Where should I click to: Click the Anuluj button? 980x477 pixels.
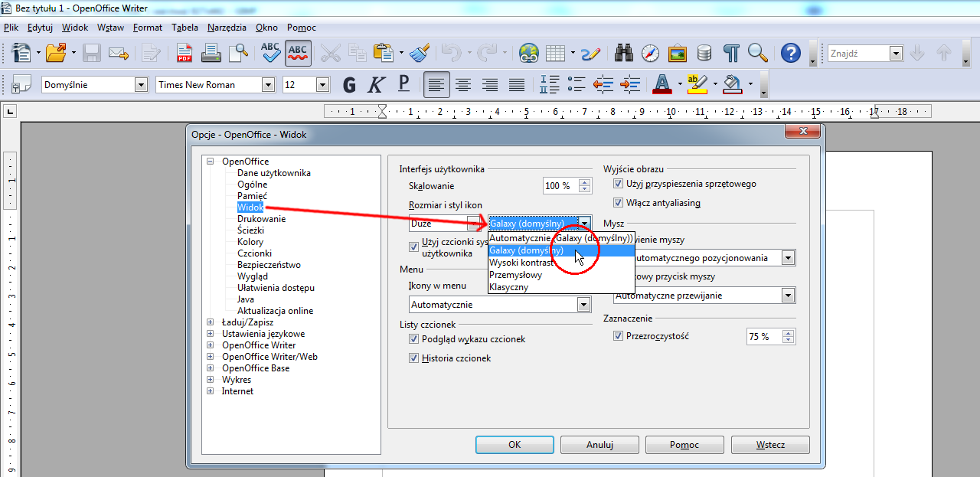click(599, 445)
